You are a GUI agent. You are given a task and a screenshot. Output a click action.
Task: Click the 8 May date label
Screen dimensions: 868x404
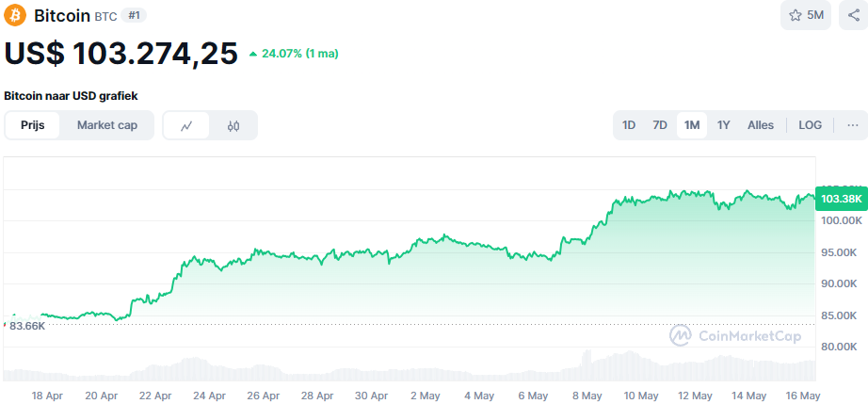(587, 396)
